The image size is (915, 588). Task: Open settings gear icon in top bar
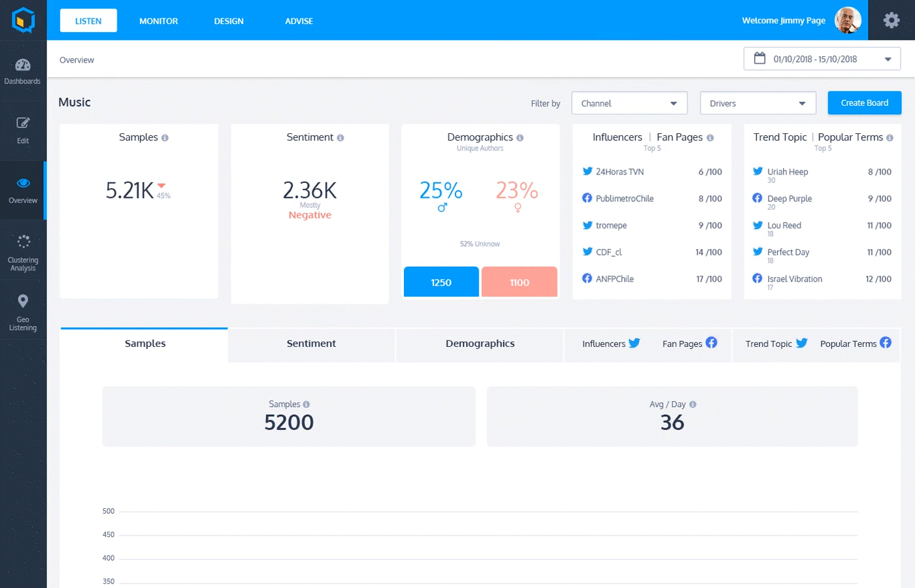coord(891,20)
